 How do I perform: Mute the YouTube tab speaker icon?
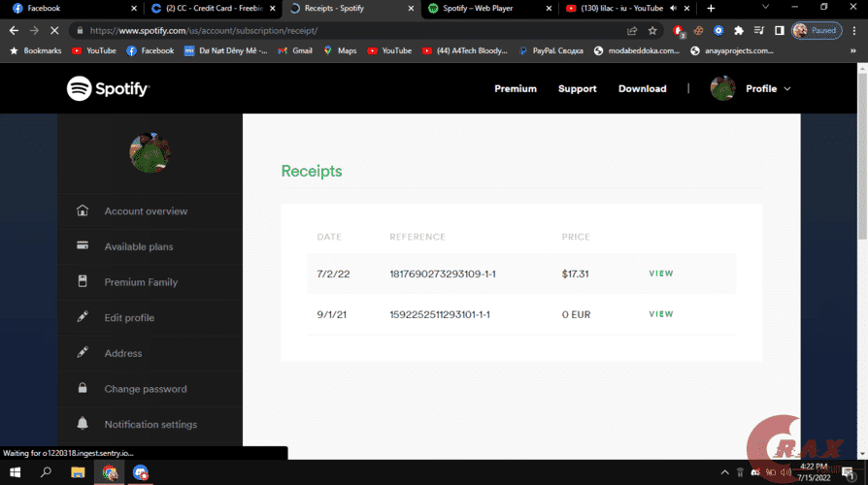pyautogui.click(x=673, y=9)
